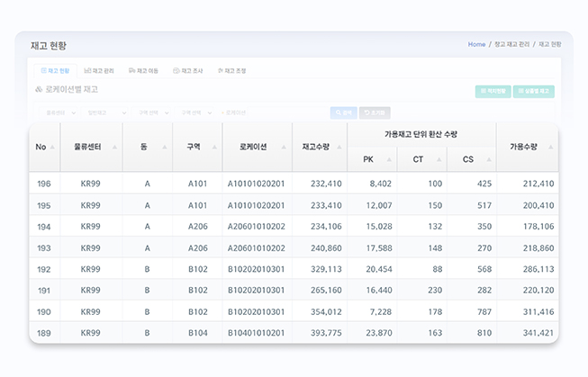Select row number 194 cell
The image size is (588, 377).
click(44, 227)
